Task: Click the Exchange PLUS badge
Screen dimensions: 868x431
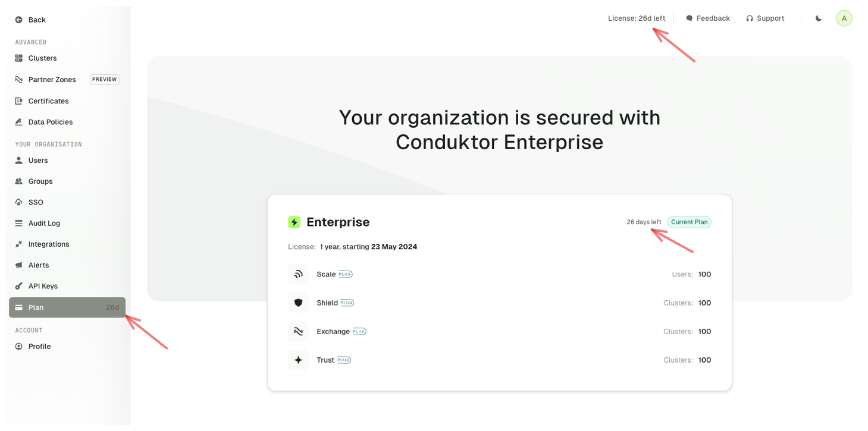Action: [x=359, y=331]
